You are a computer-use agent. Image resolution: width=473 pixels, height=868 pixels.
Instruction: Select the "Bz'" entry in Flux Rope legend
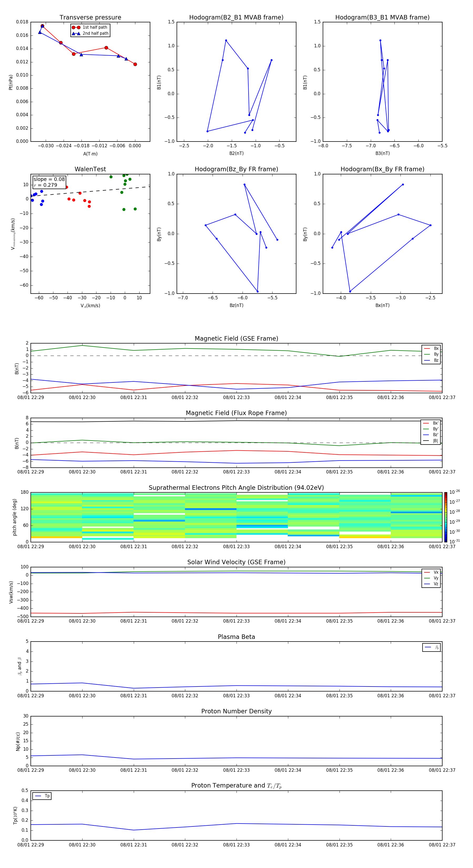tap(431, 435)
